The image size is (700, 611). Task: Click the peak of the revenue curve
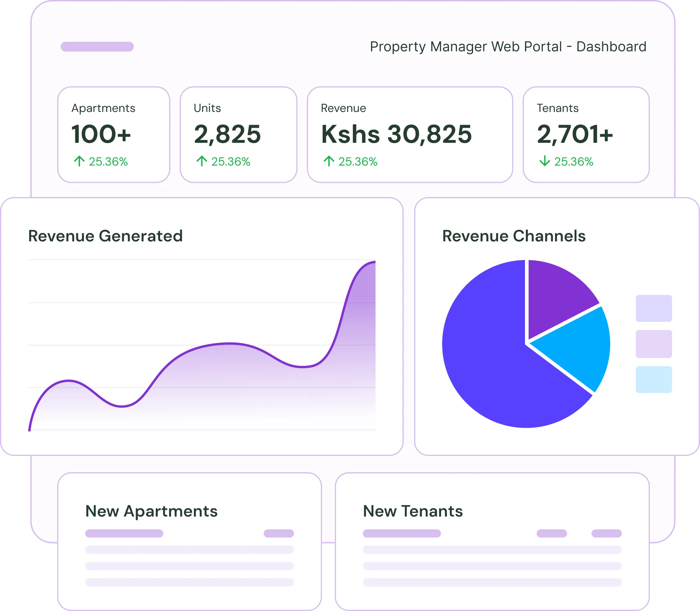374,262
